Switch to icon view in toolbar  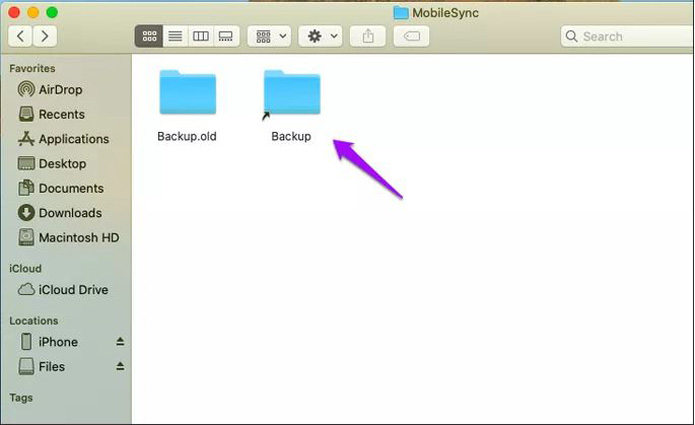point(149,36)
